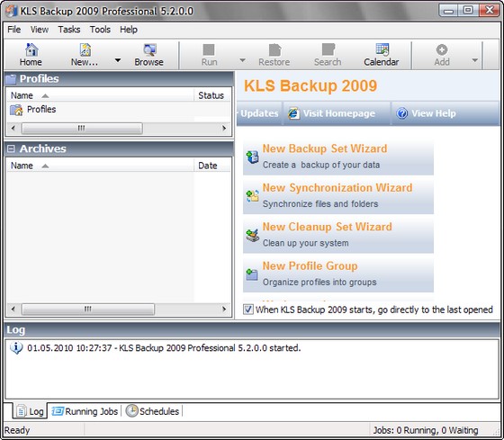Switch to the Running Jobs tab
The image size is (504, 440).
(85, 411)
